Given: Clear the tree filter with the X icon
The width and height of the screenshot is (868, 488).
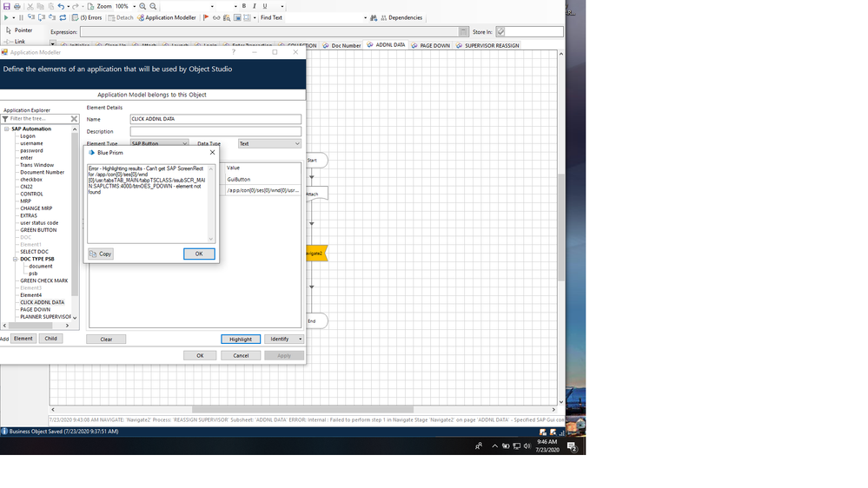Looking at the screenshot, I should coord(74,119).
